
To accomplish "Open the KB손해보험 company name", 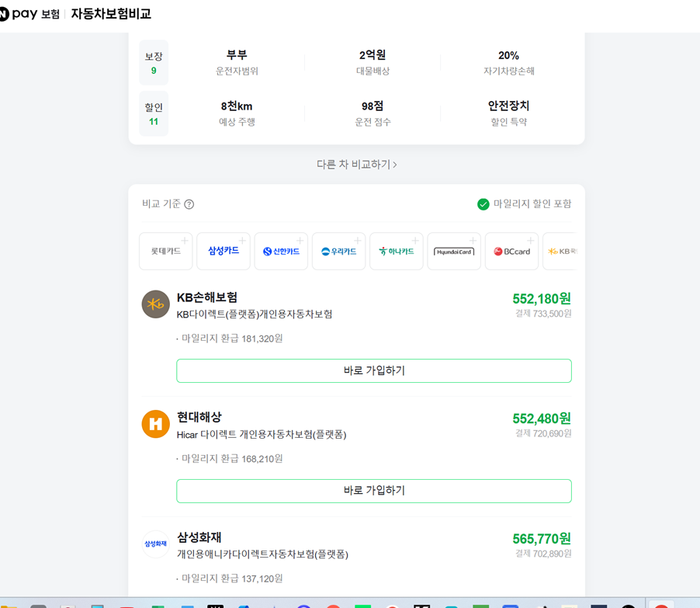I will point(207,297).
